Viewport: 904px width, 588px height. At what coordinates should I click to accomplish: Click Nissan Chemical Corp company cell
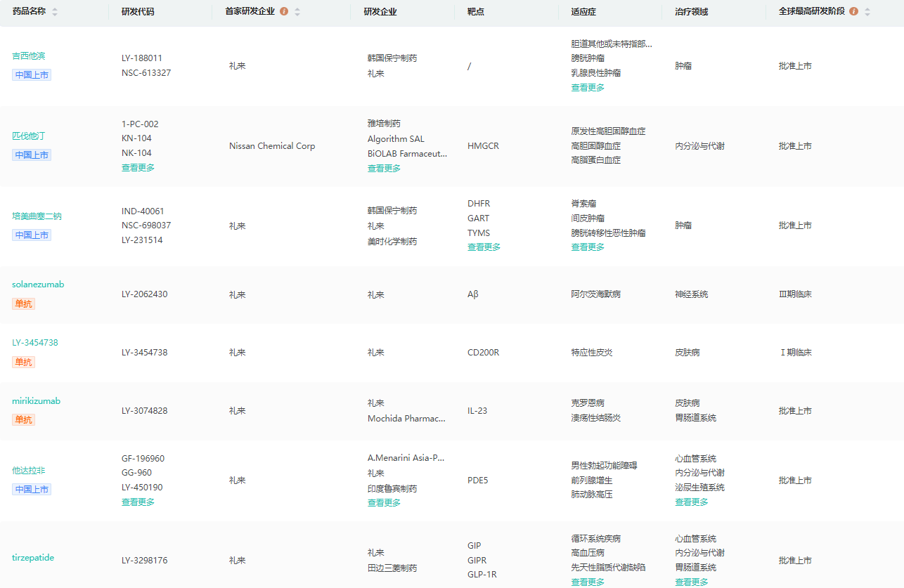point(272,146)
